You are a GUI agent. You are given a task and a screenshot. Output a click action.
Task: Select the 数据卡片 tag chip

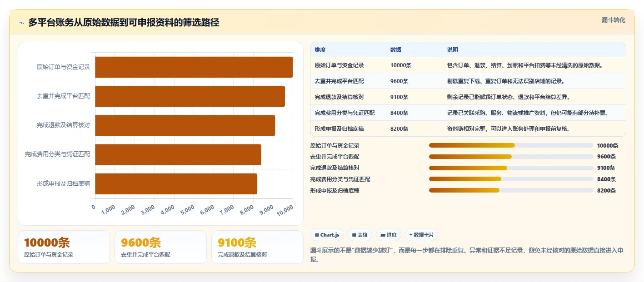[x=421, y=235]
